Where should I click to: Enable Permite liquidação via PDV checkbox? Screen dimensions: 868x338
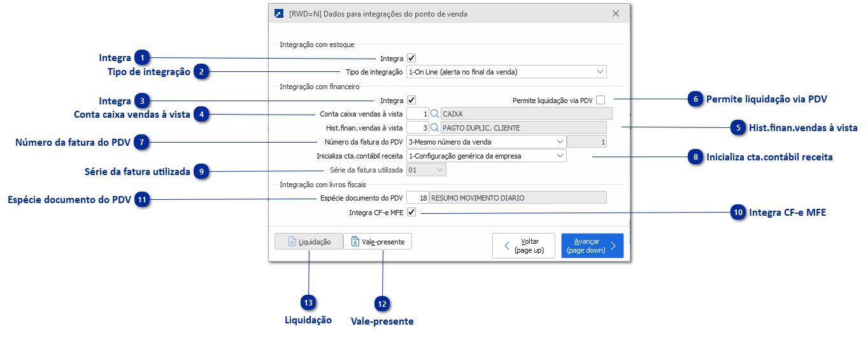(x=601, y=100)
